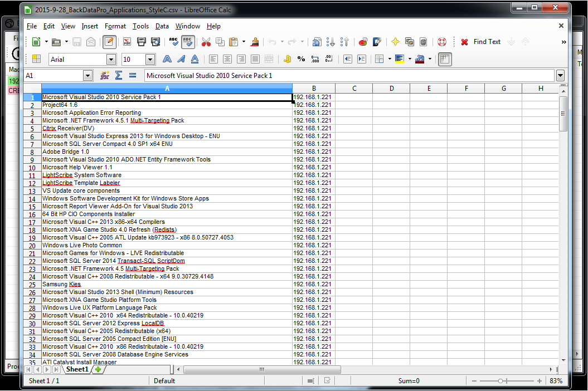
Task: Add a decimal place
Action: click(x=315, y=59)
